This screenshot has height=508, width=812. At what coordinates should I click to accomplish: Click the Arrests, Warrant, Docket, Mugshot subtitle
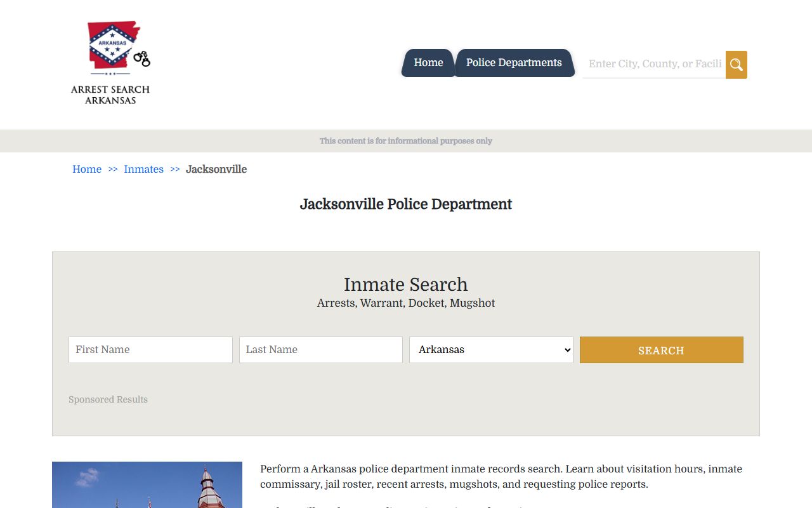click(x=406, y=303)
